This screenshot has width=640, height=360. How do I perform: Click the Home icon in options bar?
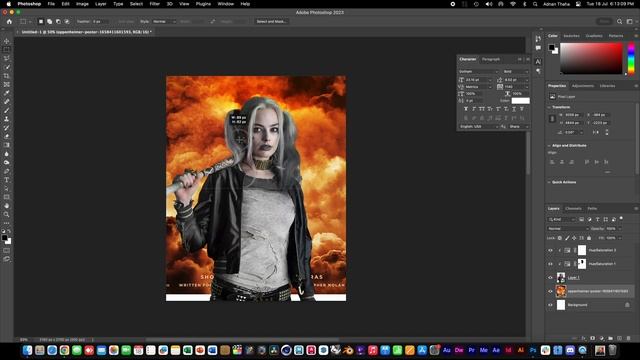click(x=9, y=21)
